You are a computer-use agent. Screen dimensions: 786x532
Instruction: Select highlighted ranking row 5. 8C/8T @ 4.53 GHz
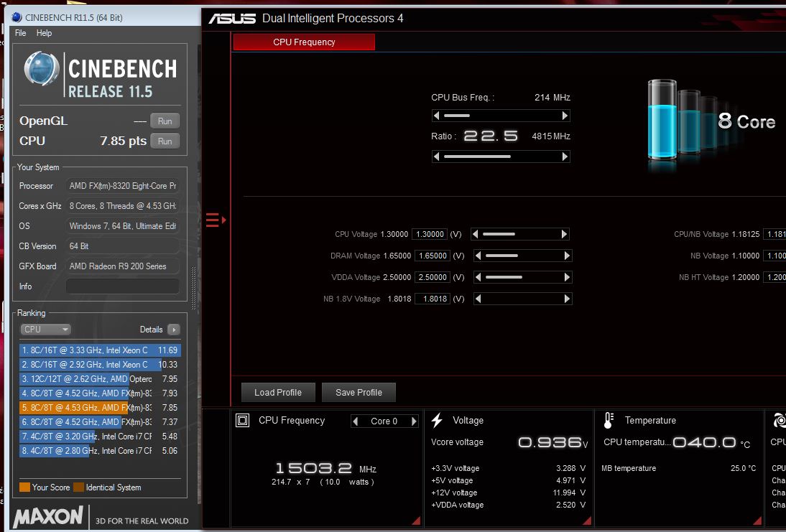point(100,408)
